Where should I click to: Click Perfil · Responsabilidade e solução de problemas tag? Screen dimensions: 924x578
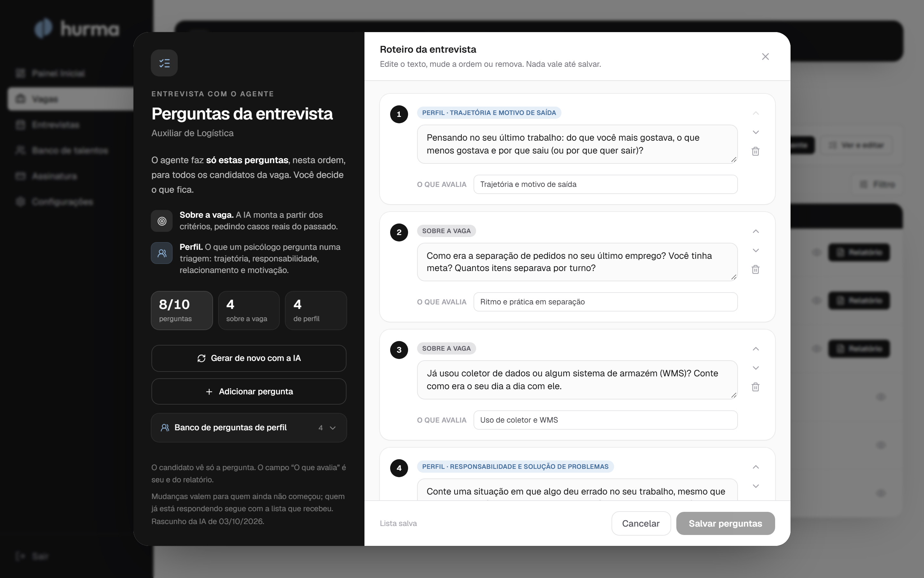tap(516, 466)
